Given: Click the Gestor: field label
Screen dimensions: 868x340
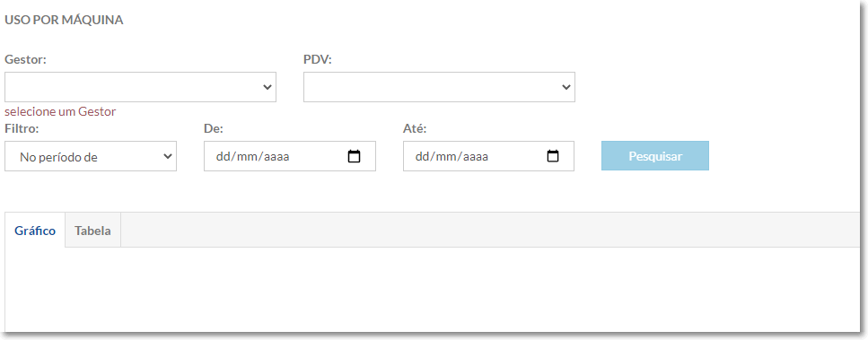Looking at the screenshot, I should 25,60.
